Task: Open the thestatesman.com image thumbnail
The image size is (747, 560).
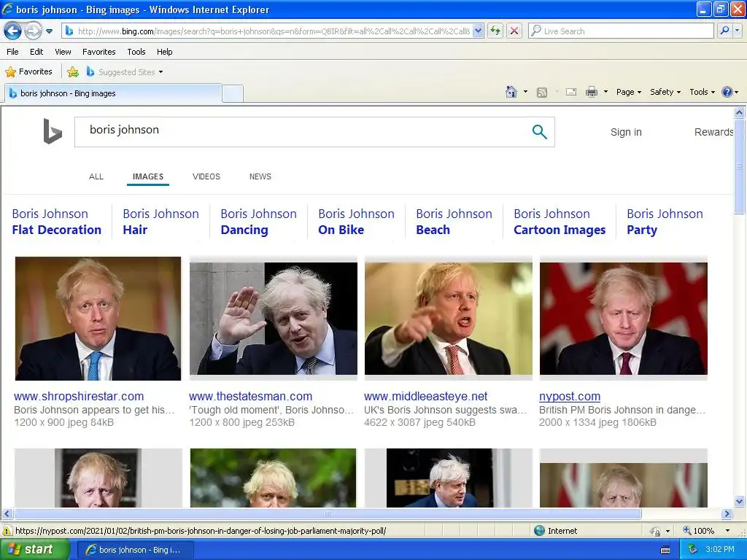Action: point(274,319)
